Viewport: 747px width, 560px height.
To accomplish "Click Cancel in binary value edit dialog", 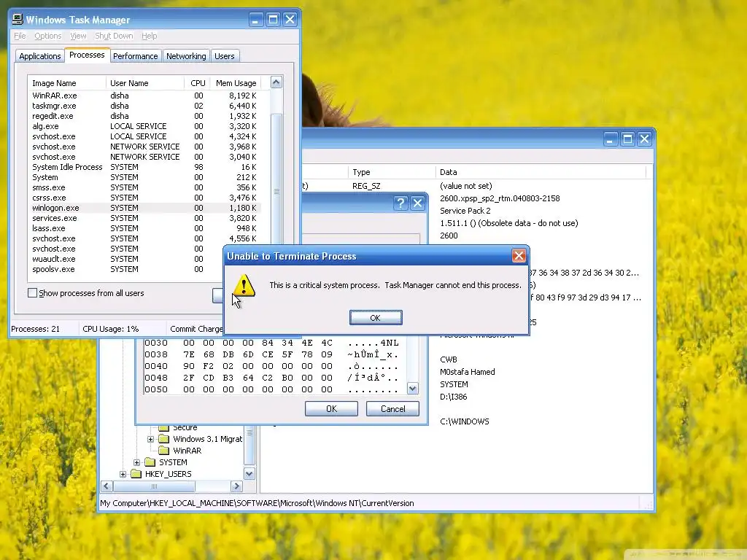I will [x=392, y=408].
